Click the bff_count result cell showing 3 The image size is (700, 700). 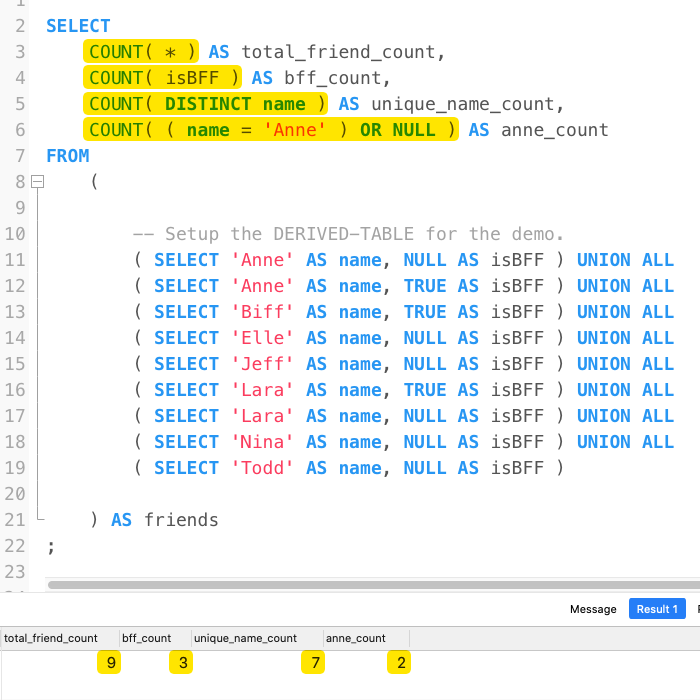point(181,662)
